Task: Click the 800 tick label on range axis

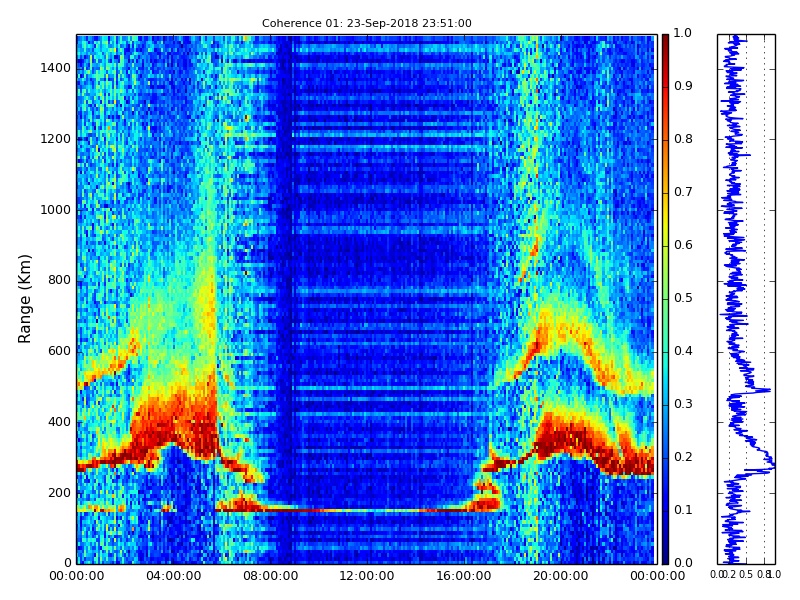Action: (x=60, y=280)
